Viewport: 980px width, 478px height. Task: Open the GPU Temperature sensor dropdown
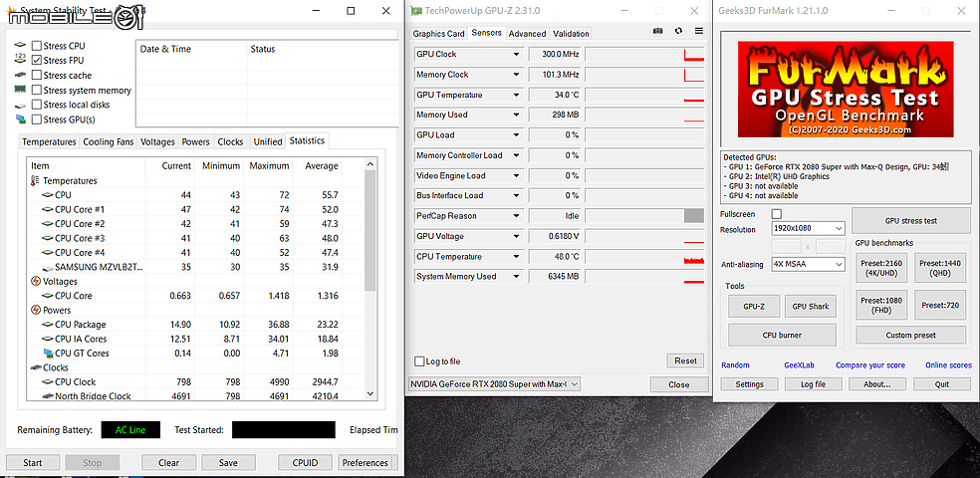tap(516, 95)
